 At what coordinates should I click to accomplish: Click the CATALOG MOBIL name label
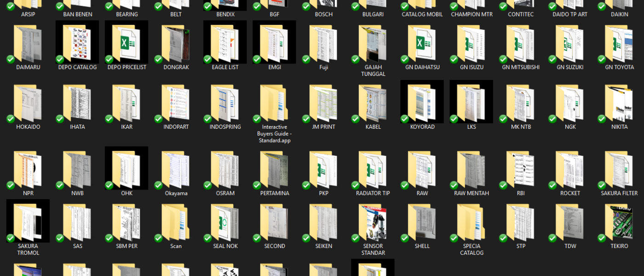(x=422, y=14)
